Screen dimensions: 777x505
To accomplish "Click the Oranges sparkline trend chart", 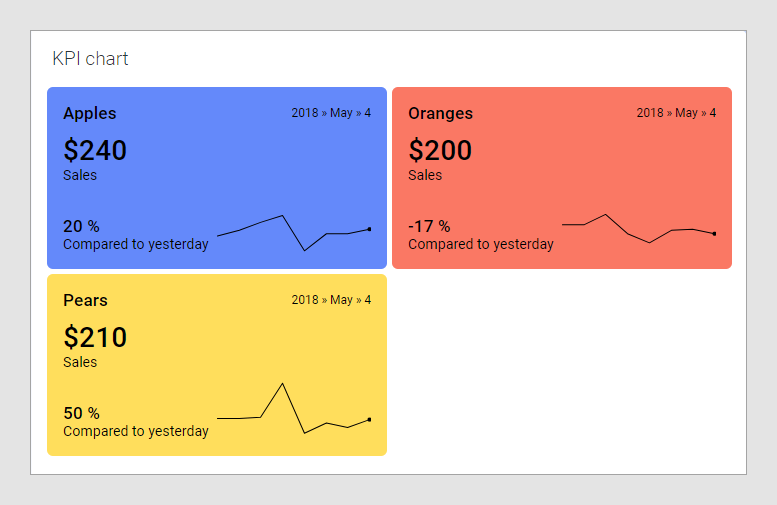I will click(638, 229).
